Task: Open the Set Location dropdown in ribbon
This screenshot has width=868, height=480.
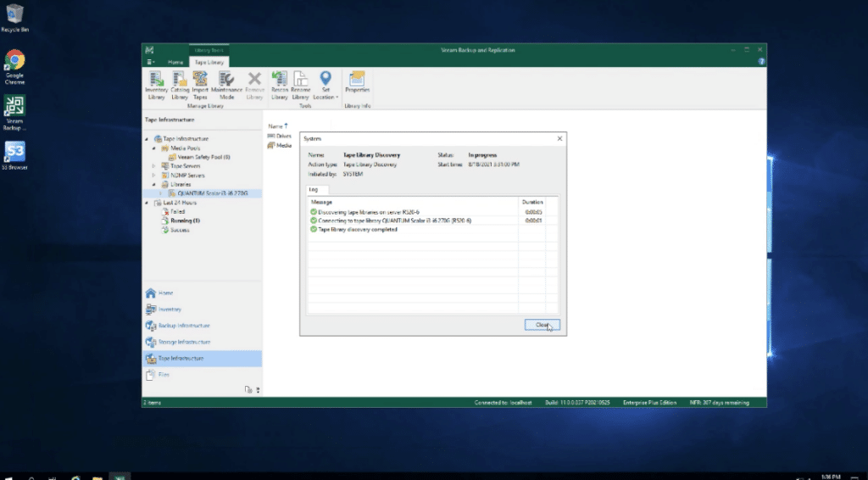Action: (325, 86)
